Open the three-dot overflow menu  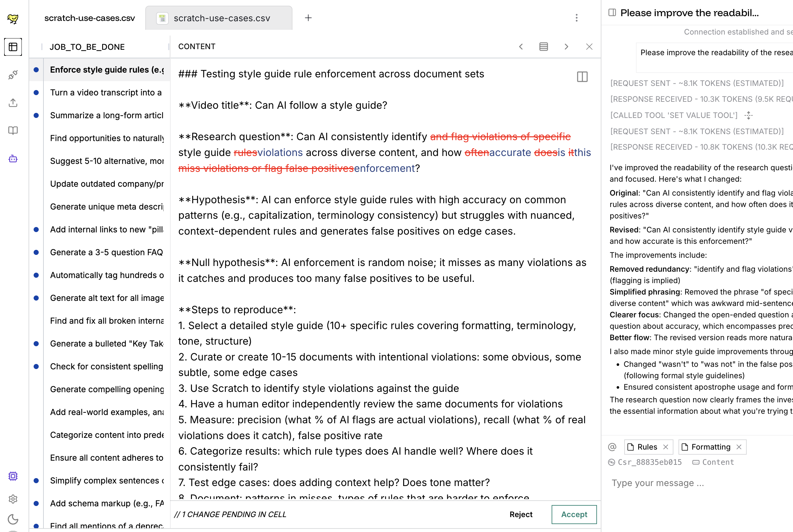(576, 18)
